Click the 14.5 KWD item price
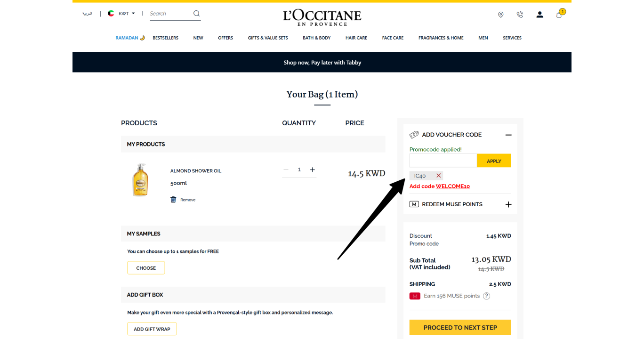The height and width of the screenshot is (339, 644). point(366,173)
